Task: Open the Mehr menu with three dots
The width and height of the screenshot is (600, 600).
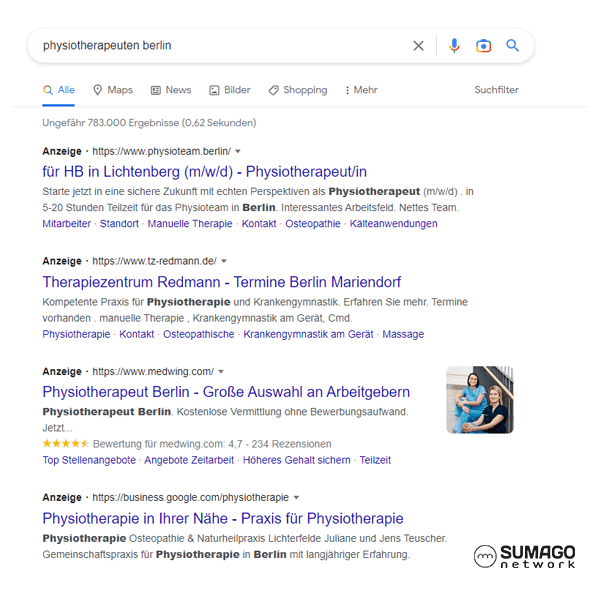Action: [x=361, y=90]
